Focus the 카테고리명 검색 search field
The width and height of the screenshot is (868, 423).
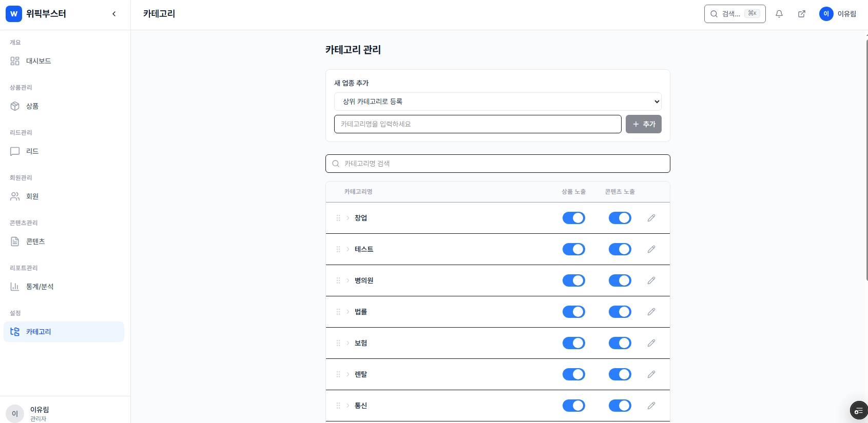[498, 164]
